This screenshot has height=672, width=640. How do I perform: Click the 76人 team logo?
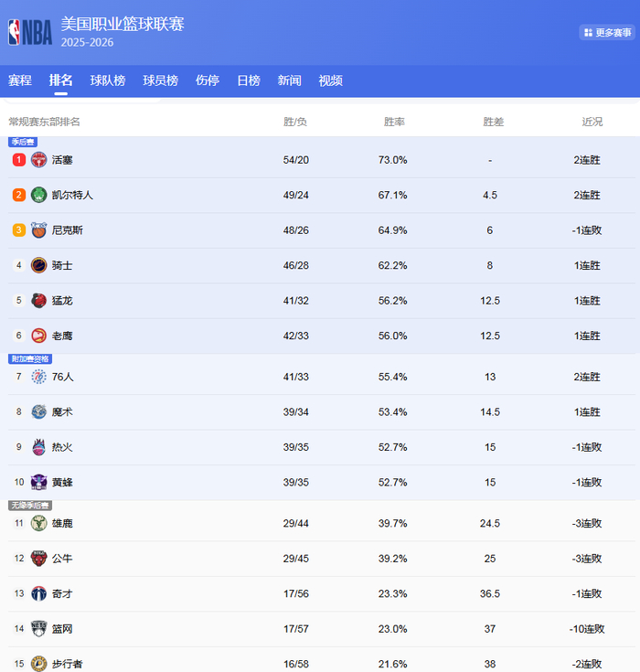[38, 377]
